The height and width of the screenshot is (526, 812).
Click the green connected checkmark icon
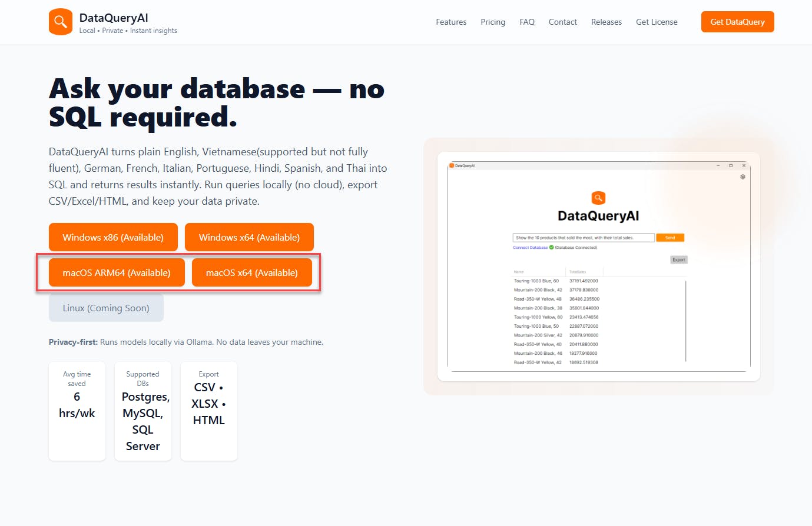pyautogui.click(x=552, y=248)
